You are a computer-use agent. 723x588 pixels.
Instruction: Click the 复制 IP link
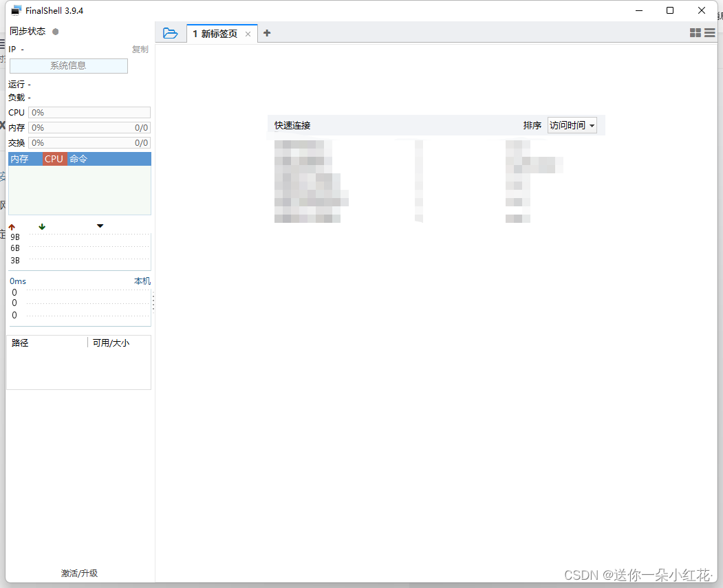140,50
